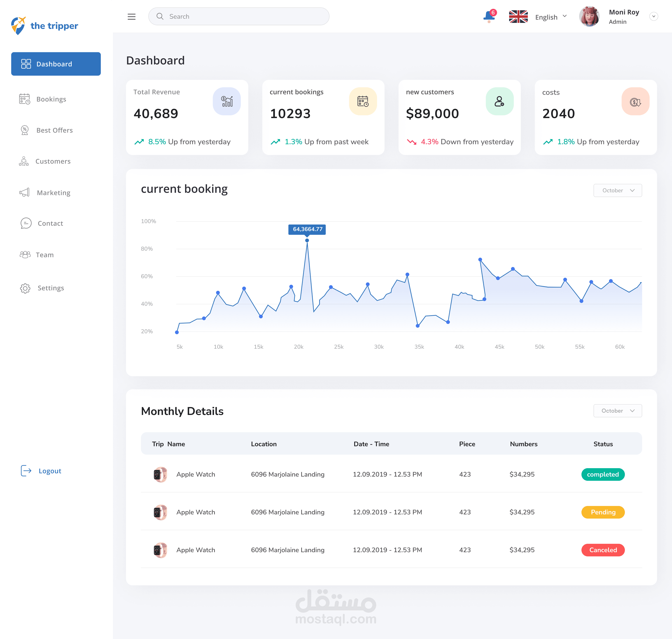Click the notification bell icon
This screenshot has width=672, height=639.
click(x=489, y=16)
